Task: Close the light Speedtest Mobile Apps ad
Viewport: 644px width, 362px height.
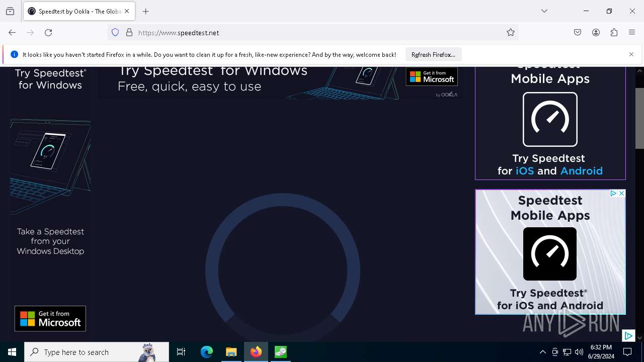Action: (x=621, y=194)
